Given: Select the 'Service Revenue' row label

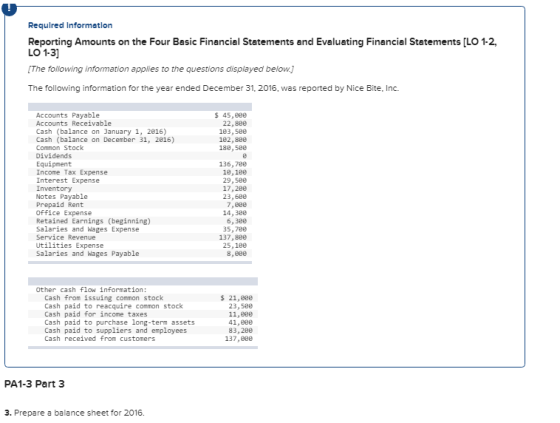Looking at the screenshot, I should [x=66, y=237].
